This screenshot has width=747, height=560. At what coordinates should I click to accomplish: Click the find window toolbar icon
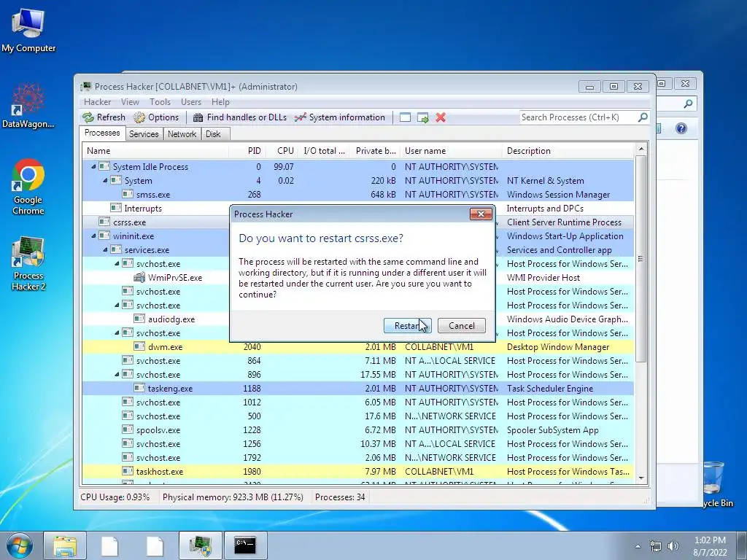(405, 117)
